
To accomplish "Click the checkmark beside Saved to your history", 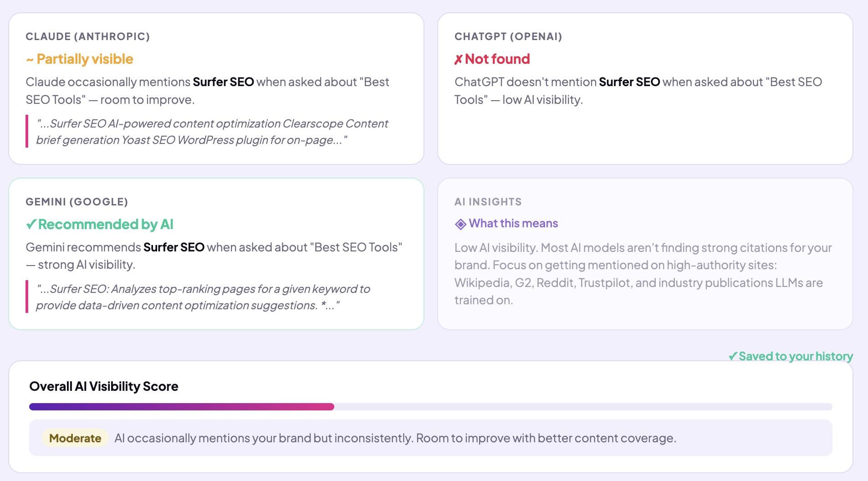I will click(733, 356).
